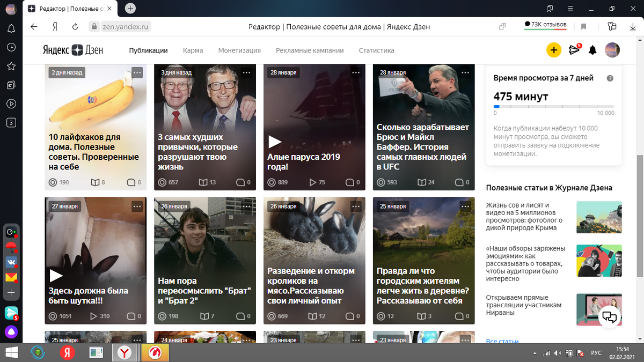
Task: Open downloads arrow in browser toolbar
Action: point(632,27)
